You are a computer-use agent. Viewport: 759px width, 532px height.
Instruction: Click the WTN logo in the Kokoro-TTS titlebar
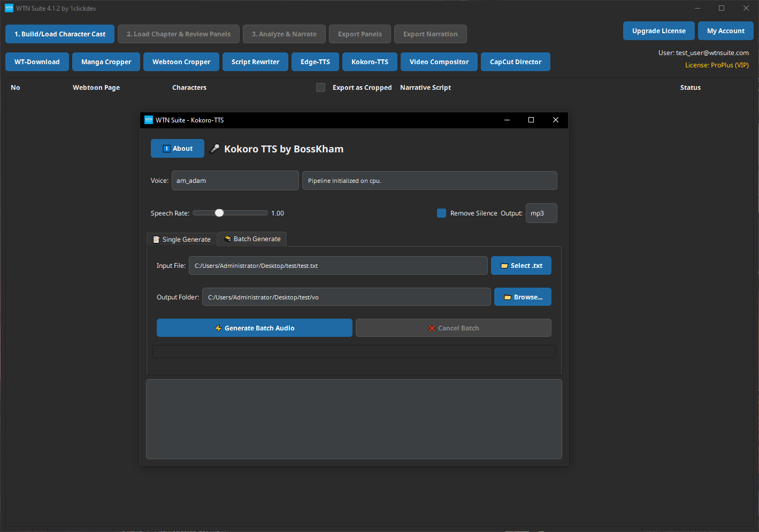point(148,120)
